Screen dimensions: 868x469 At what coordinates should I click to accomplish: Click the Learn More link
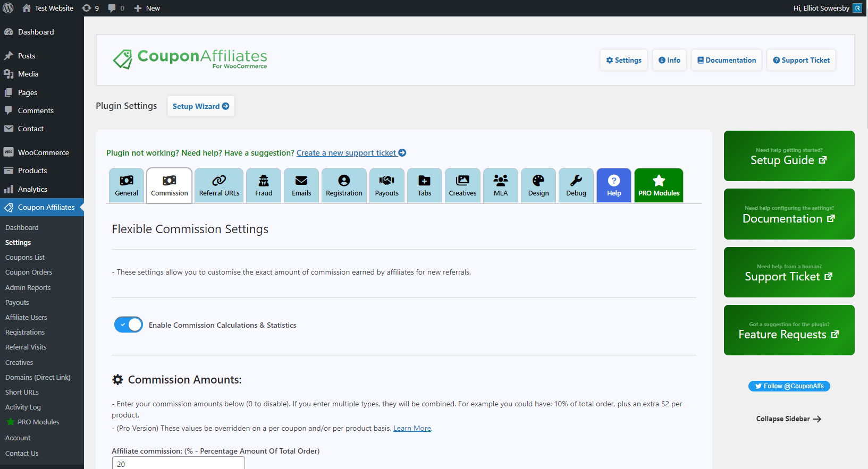pos(412,428)
